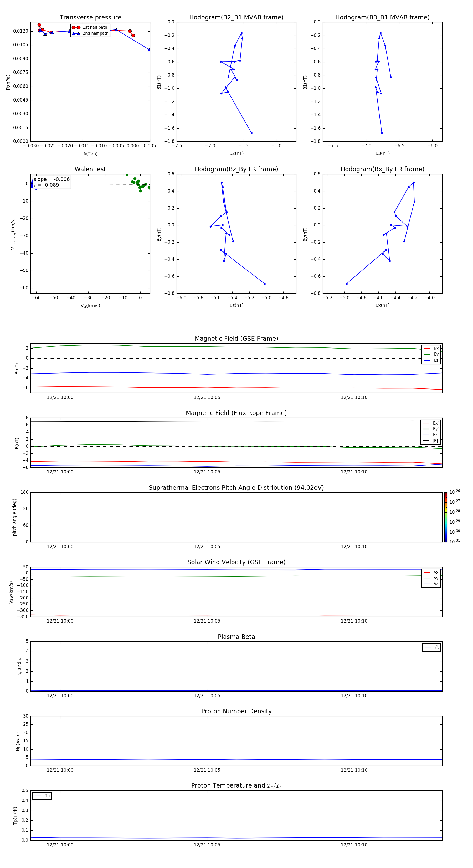Select Vx in the solar wind legend
Image resolution: width=473 pixels, height=868 pixels.
pyautogui.click(x=431, y=572)
